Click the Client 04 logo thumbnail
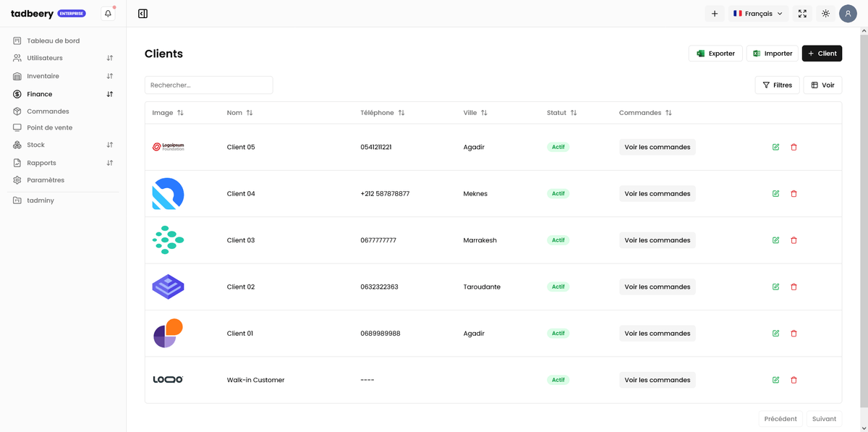868x432 pixels. pos(168,194)
